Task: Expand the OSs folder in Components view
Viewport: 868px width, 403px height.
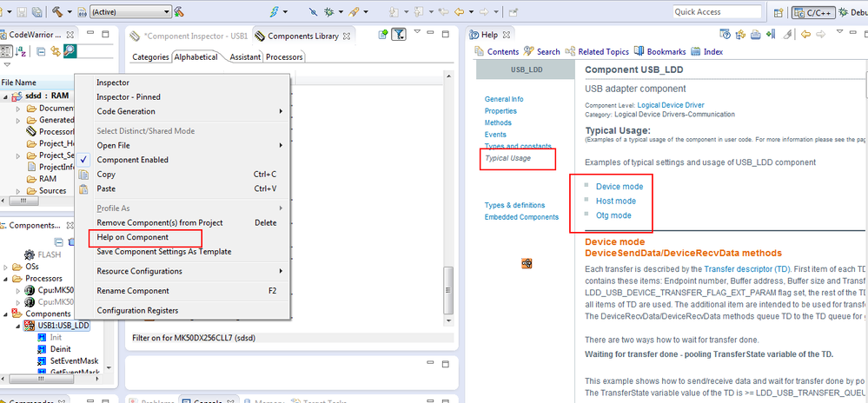Action: pos(5,267)
